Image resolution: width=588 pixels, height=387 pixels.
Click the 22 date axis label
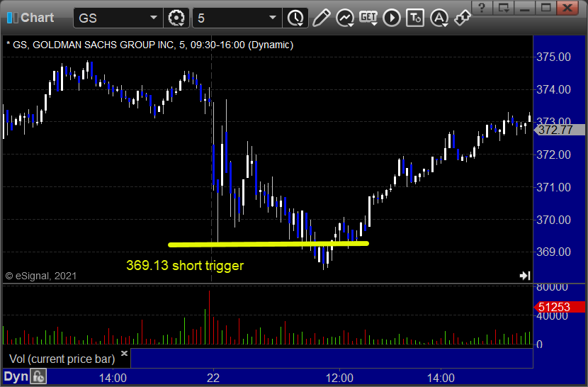click(x=213, y=378)
